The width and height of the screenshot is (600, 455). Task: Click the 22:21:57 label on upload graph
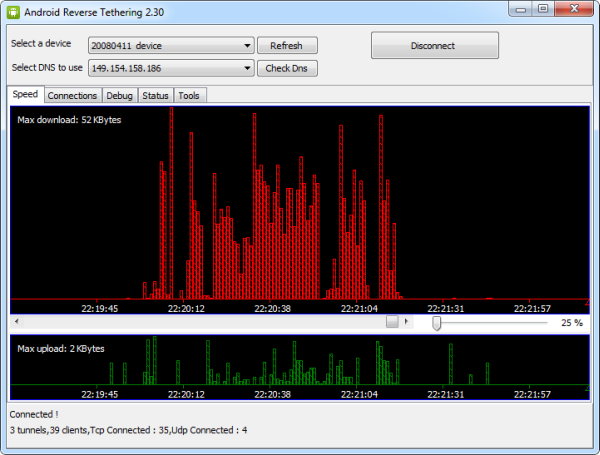coord(532,394)
